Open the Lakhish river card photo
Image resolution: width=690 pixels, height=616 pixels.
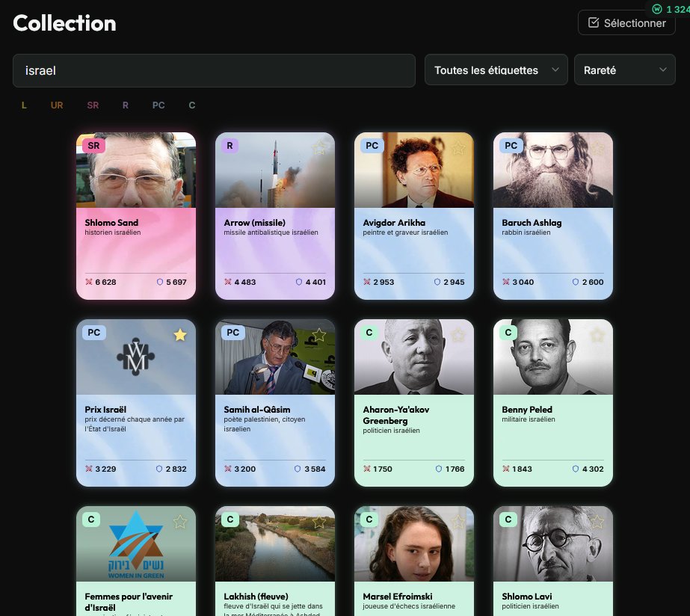click(x=275, y=544)
